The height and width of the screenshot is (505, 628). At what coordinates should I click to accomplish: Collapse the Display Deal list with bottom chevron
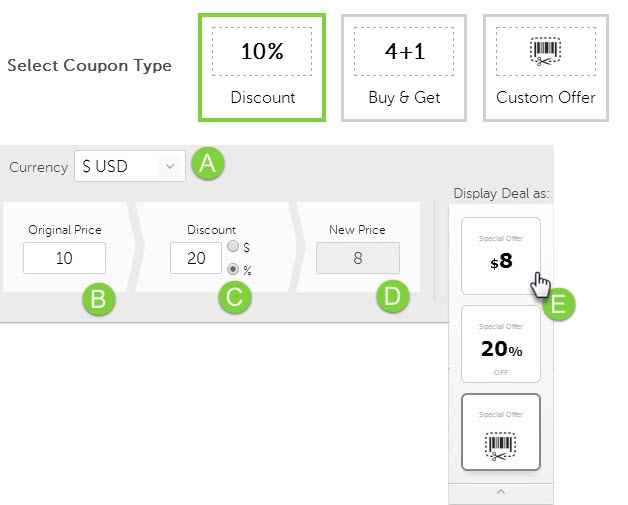pyautogui.click(x=501, y=491)
